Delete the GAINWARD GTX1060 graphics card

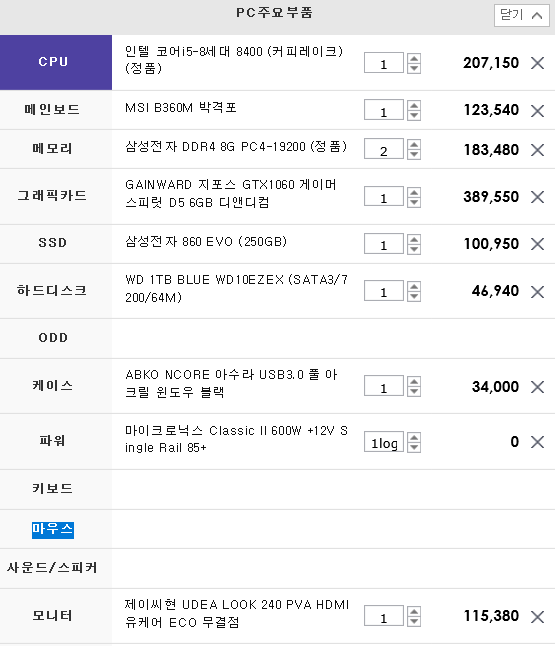(x=537, y=197)
